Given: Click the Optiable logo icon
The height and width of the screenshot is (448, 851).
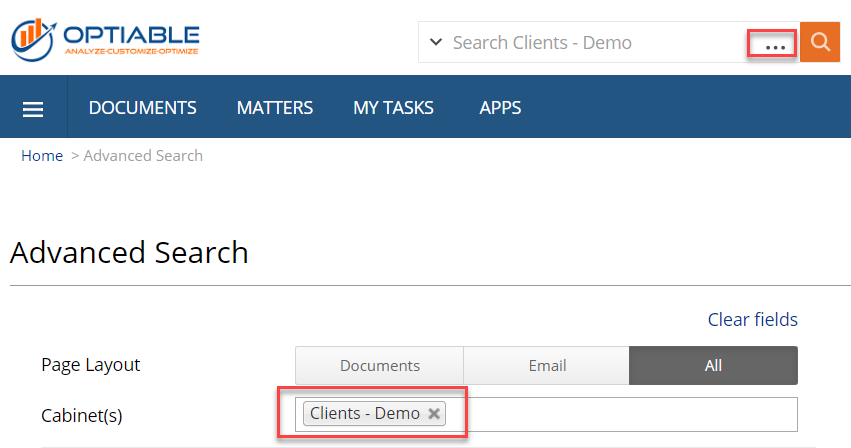Looking at the screenshot, I should click(34, 40).
